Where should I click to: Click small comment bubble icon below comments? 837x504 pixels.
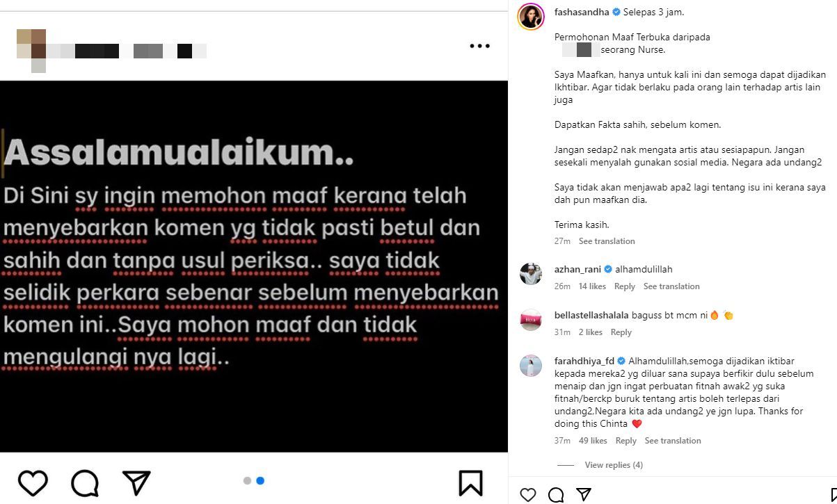coord(556,495)
